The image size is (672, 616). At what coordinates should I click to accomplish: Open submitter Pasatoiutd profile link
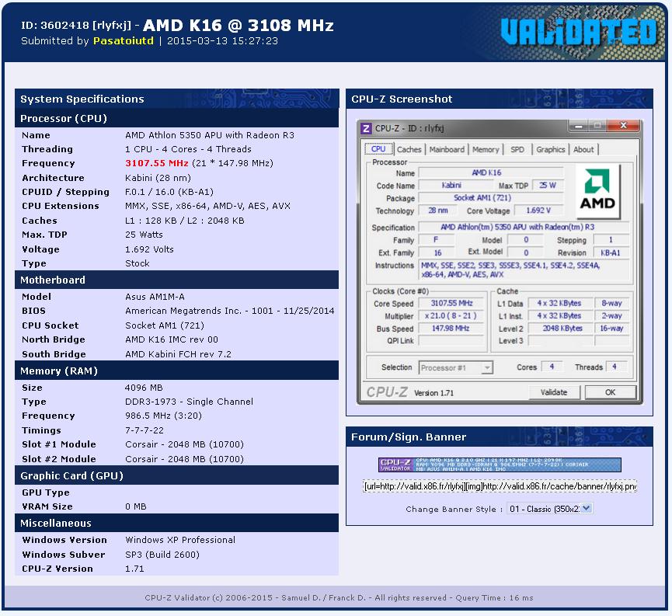tap(124, 40)
